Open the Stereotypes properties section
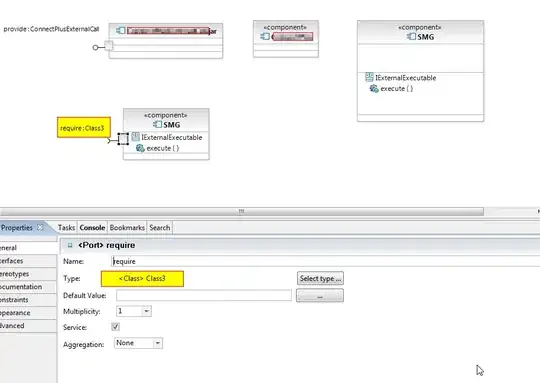The width and height of the screenshot is (540, 383). tap(28, 274)
